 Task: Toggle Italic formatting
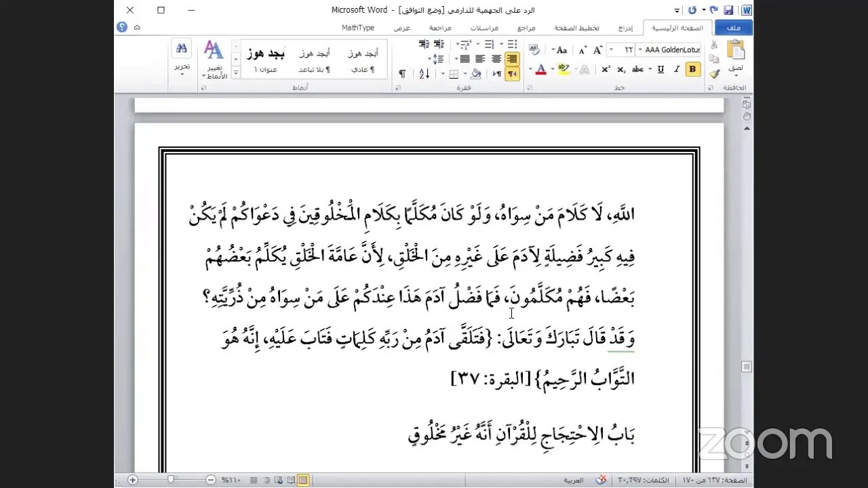point(677,69)
